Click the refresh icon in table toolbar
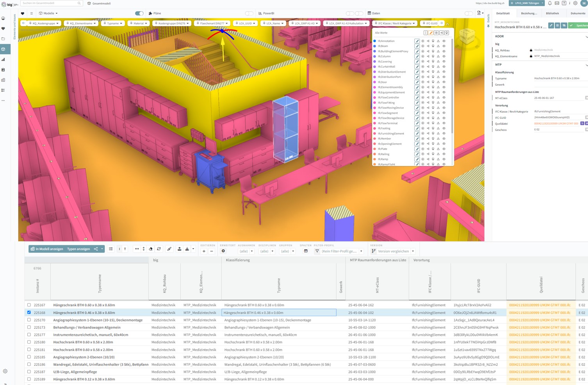588x385 pixels. [x=159, y=249]
